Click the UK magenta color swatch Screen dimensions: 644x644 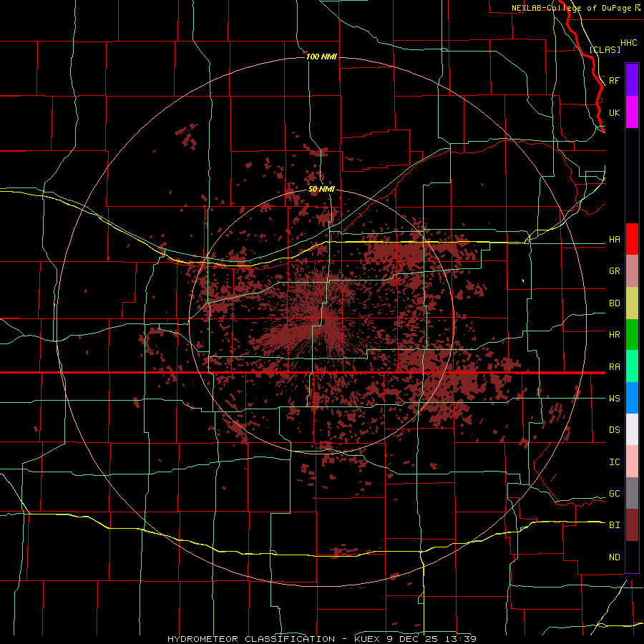[x=632, y=112]
